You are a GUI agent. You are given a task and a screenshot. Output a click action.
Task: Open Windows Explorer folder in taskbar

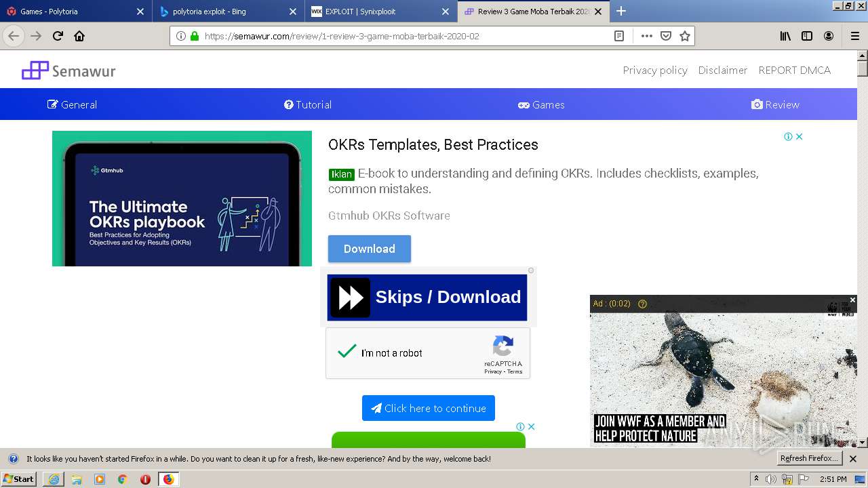click(77, 479)
